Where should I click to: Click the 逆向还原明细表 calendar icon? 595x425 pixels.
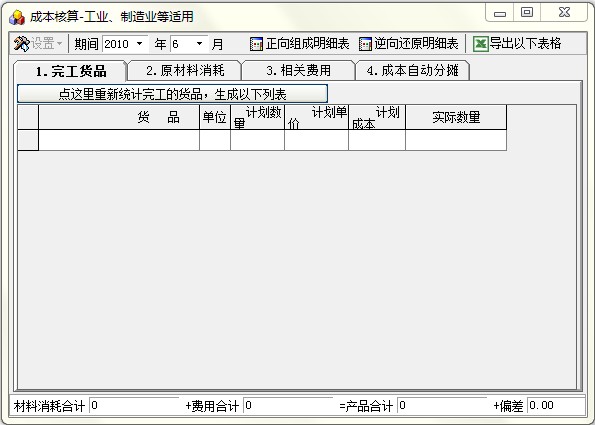(365, 44)
